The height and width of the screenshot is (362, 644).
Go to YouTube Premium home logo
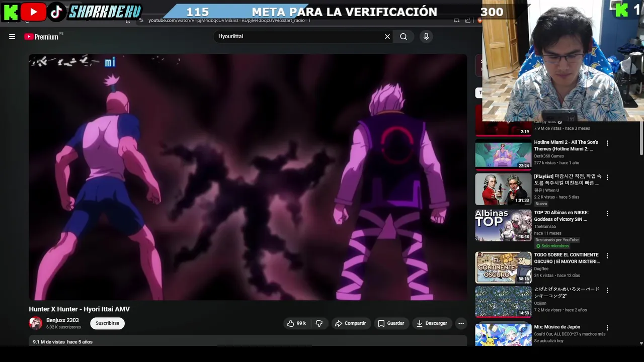click(41, 37)
